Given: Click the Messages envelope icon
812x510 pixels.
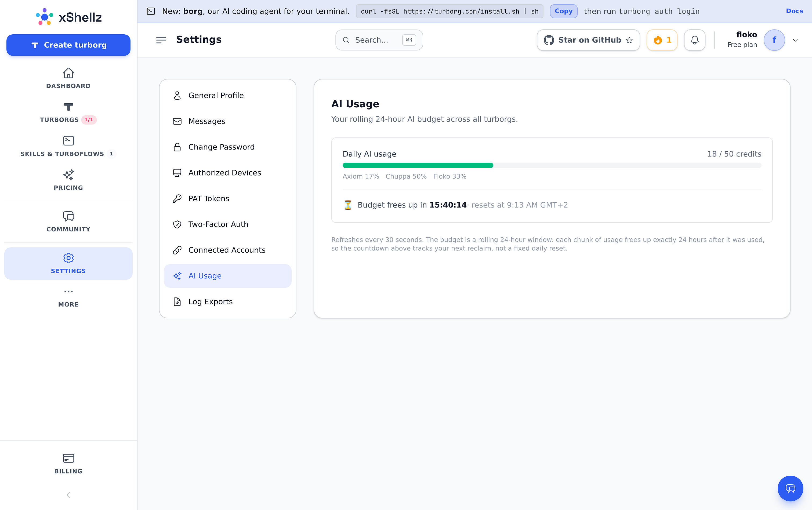Looking at the screenshot, I should click(x=177, y=121).
